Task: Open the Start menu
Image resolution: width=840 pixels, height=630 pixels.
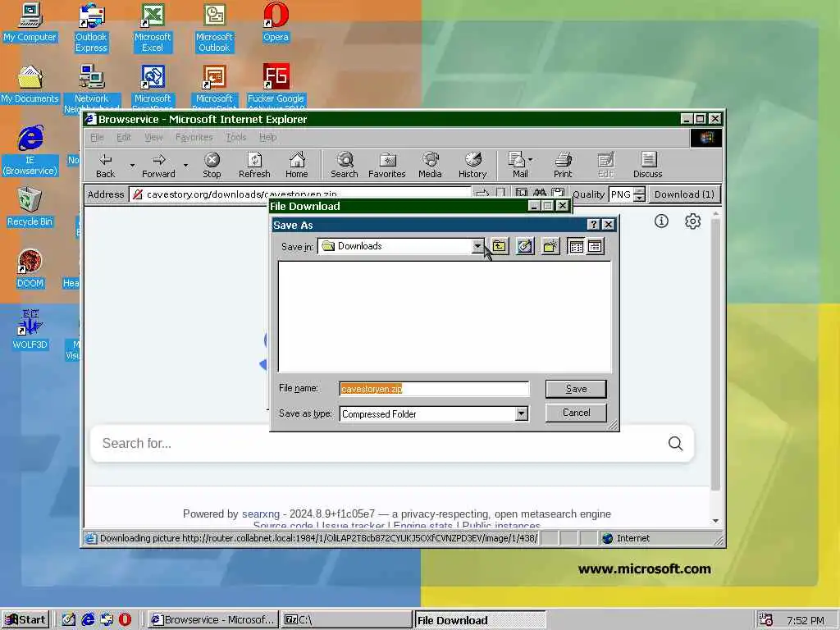Action: [x=25, y=620]
